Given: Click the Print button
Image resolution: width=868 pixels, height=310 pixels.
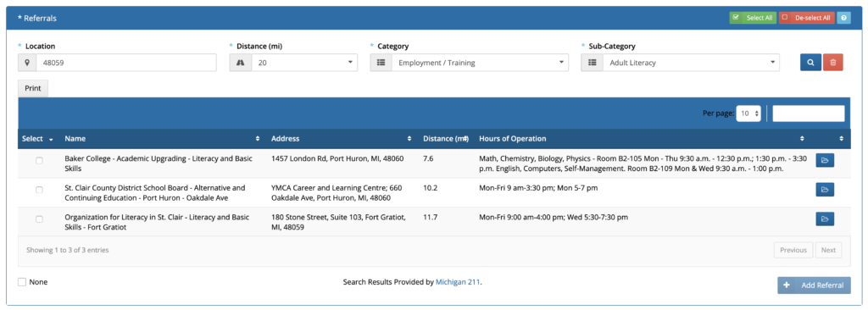Looking at the screenshot, I should point(33,88).
